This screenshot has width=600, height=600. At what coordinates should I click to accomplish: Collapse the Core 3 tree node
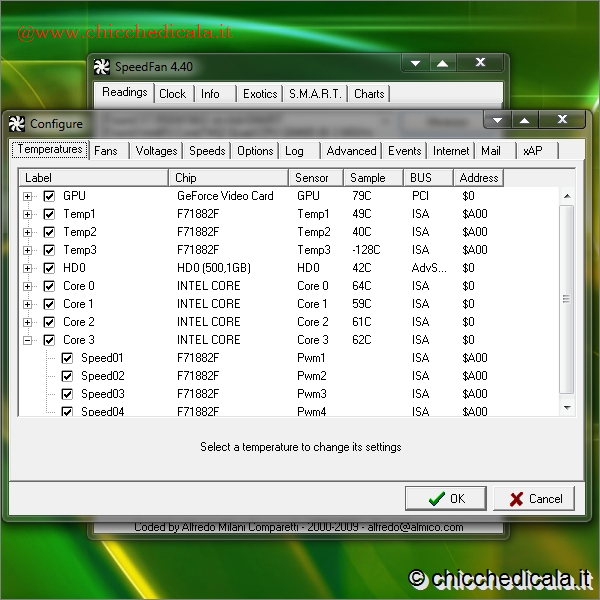(x=28, y=340)
